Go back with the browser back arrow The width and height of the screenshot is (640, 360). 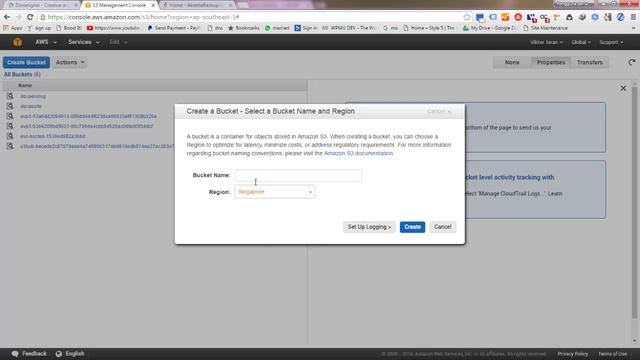point(7,17)
